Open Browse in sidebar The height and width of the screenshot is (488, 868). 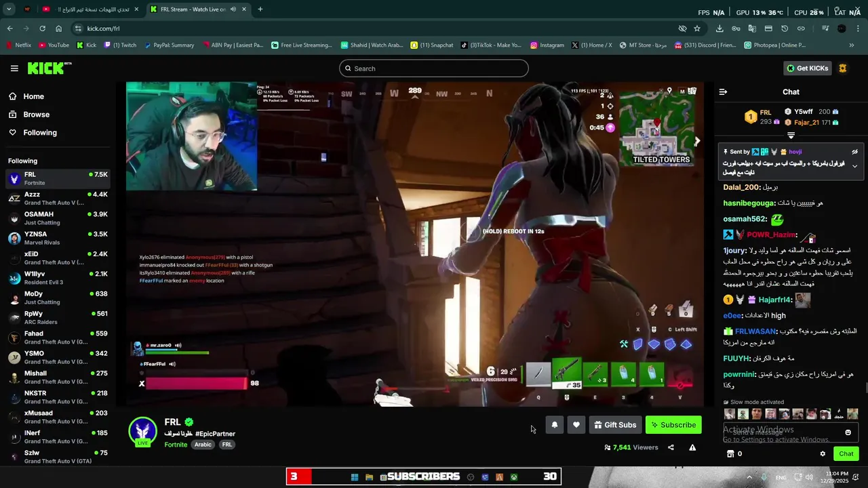[x=29, y=115]
